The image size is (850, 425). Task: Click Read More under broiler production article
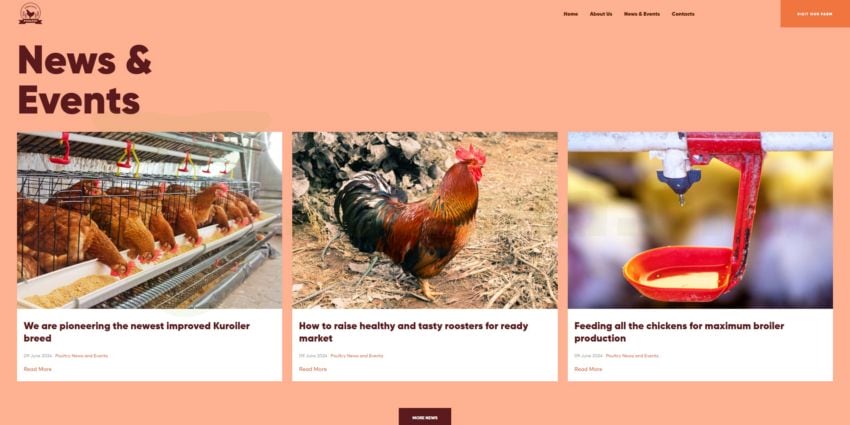click(588, 369)
